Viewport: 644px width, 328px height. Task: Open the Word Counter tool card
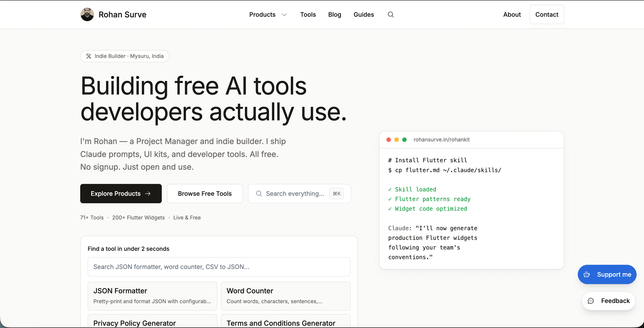(285, 296)
